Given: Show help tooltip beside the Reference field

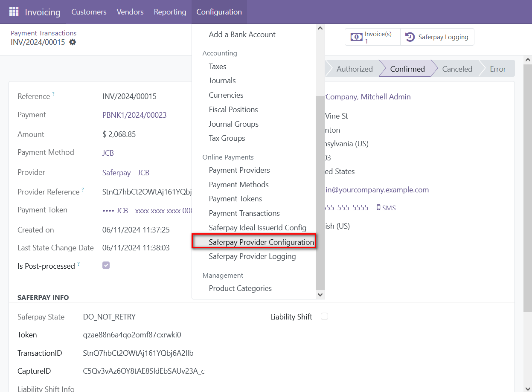Looking at the screenshot, I should tap(53, 93).
